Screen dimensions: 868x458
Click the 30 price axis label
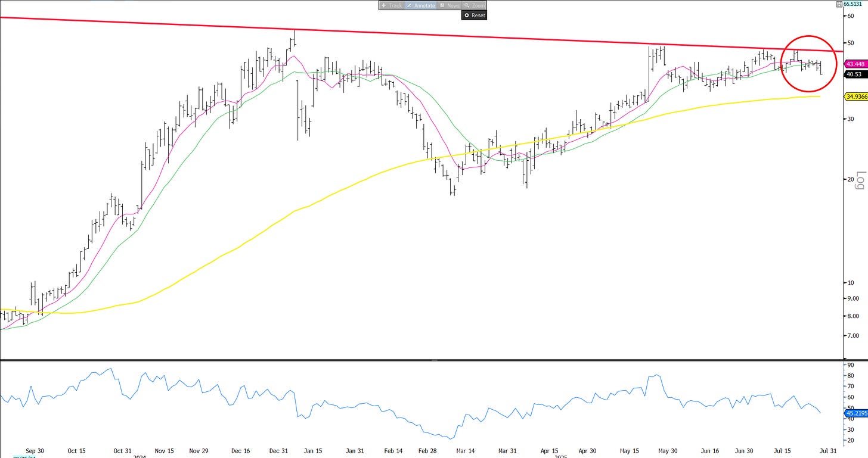pyautogui.click(x=850, y=119)
